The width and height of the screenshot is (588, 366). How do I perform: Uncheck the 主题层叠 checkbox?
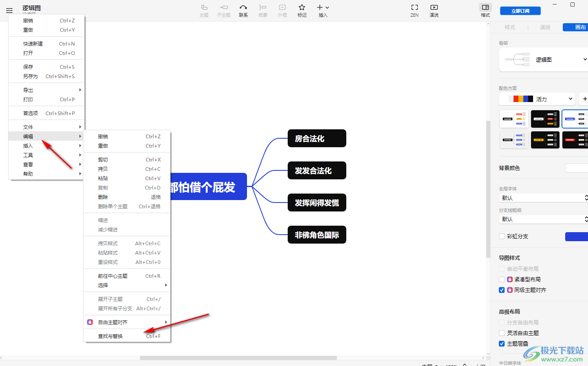pyautogui.click(x=502, y=344)
